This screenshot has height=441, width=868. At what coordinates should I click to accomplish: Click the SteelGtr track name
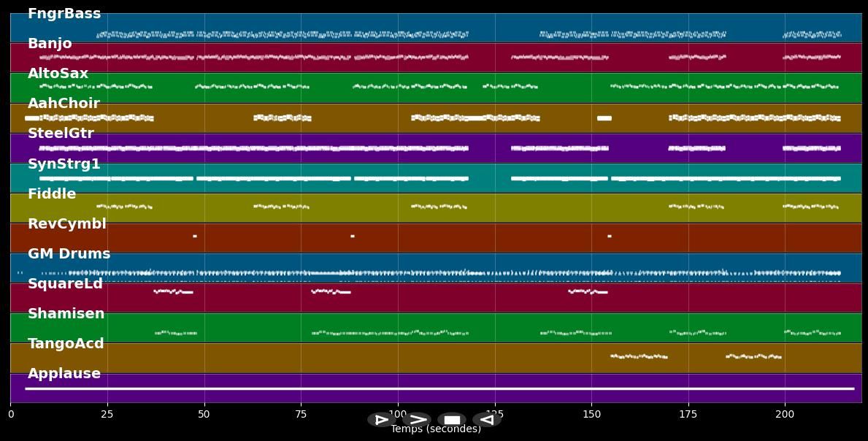coord(61,134)
